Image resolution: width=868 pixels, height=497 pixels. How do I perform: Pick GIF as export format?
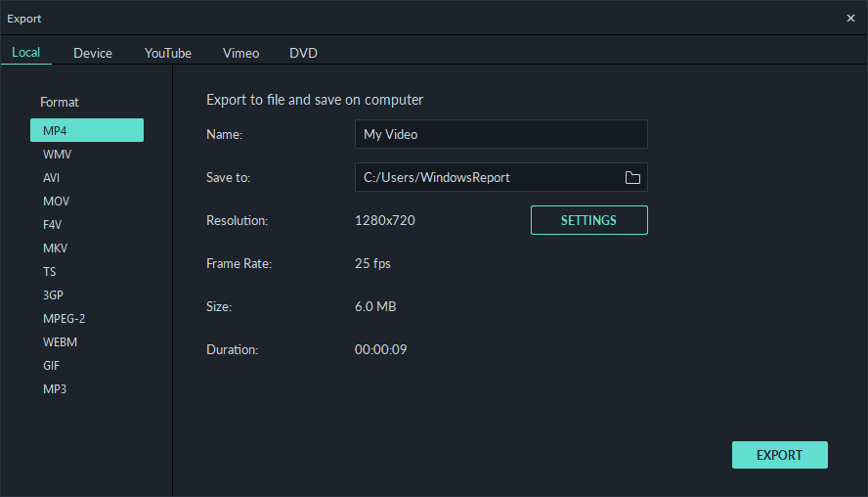coord(51,366)
